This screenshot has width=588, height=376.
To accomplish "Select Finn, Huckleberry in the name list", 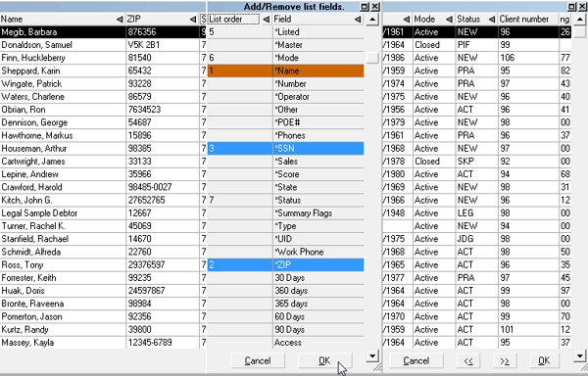I will point(63,58).
